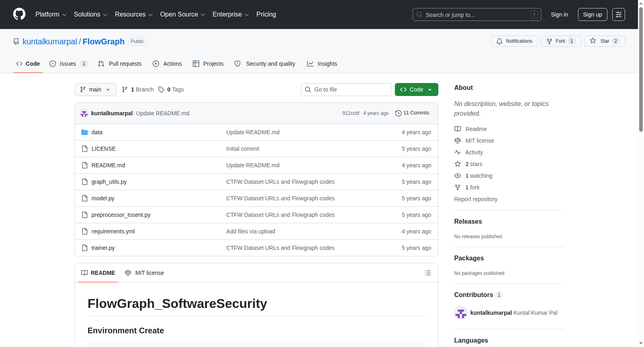Click the Search or jump to field
The width and height of the screenshot is (644, 347).
click(x=477, y=15)
